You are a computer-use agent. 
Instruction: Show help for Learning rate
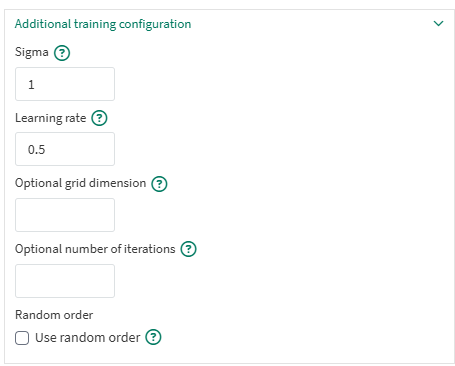[x=99, y=118]
